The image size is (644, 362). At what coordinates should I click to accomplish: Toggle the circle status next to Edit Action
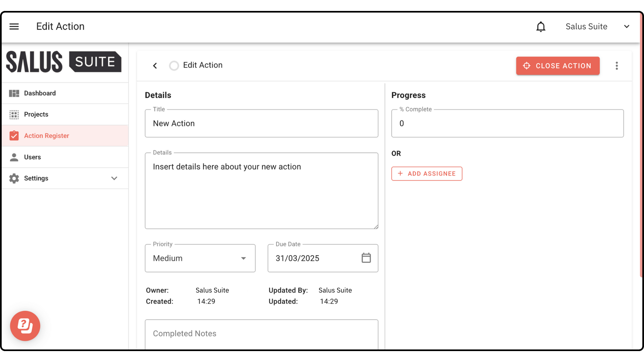click(x=174, y=66)
